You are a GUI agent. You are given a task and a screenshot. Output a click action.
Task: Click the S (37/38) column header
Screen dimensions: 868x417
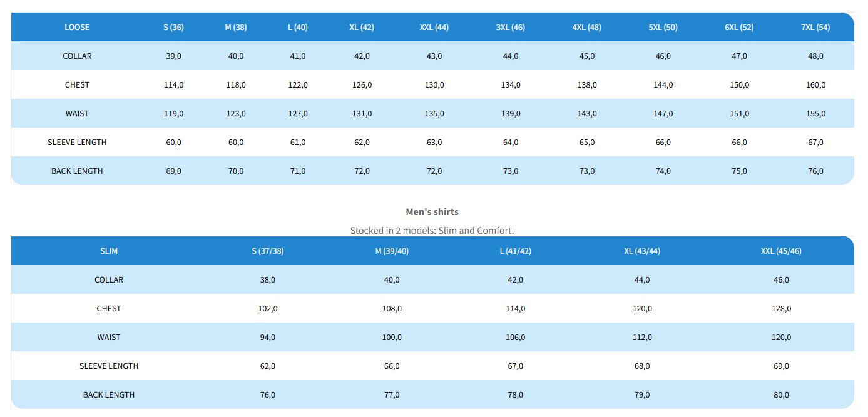point(268,251)
